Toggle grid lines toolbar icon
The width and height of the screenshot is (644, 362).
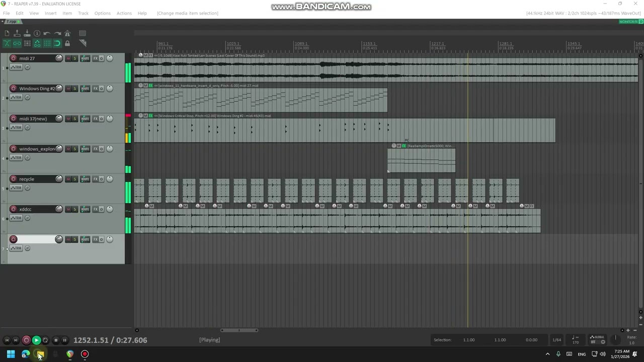47,44
